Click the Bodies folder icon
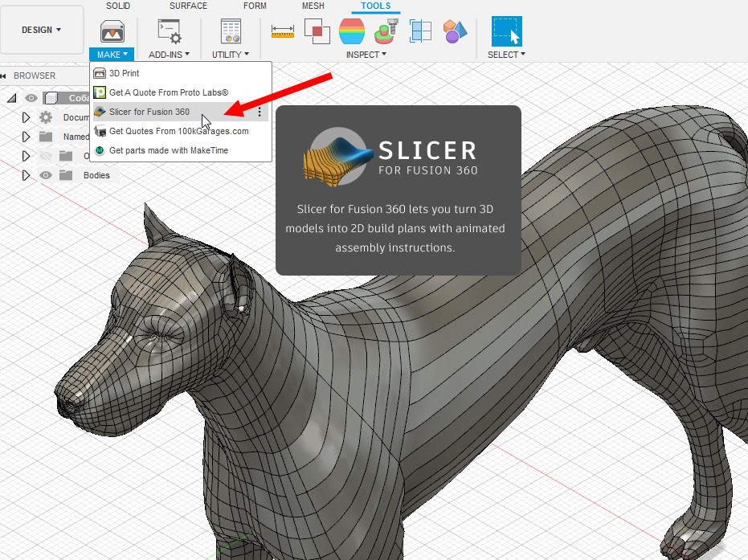Viewport: 748px width, 560px height. click(x=66, y=175)
